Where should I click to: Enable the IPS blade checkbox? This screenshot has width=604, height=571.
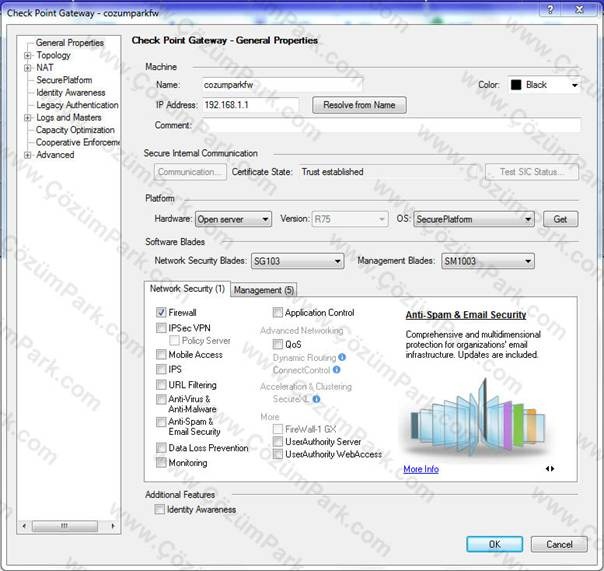click(161, 369)
